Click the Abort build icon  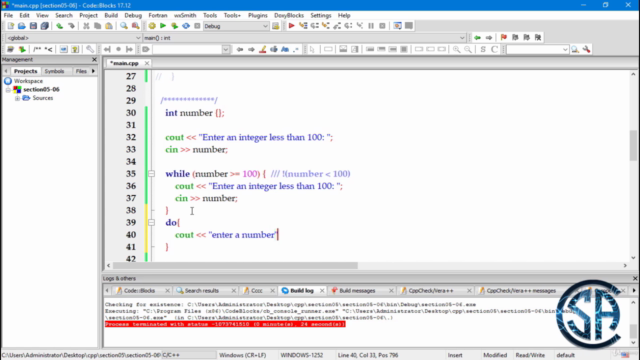[197, 26]
